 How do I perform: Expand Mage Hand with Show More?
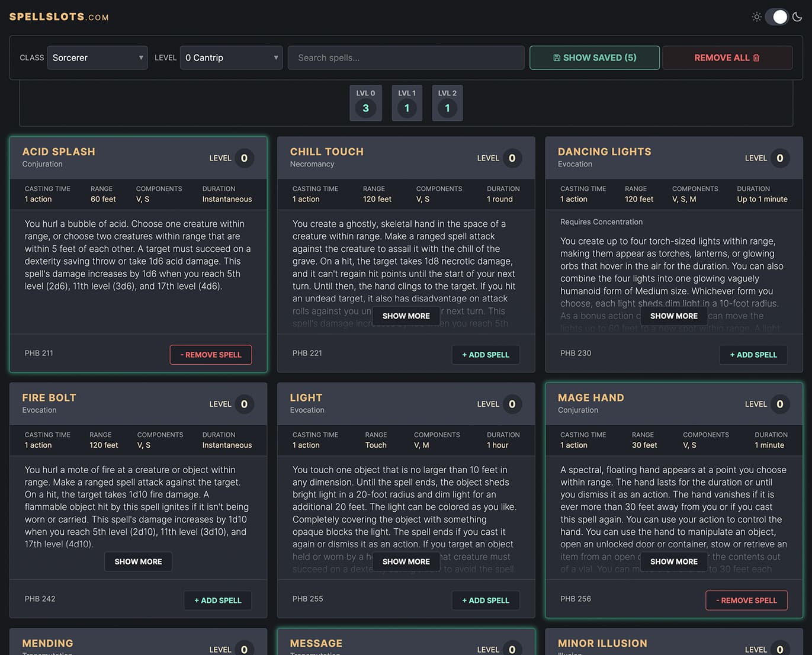pyautogui.click(x=673, y=561)
